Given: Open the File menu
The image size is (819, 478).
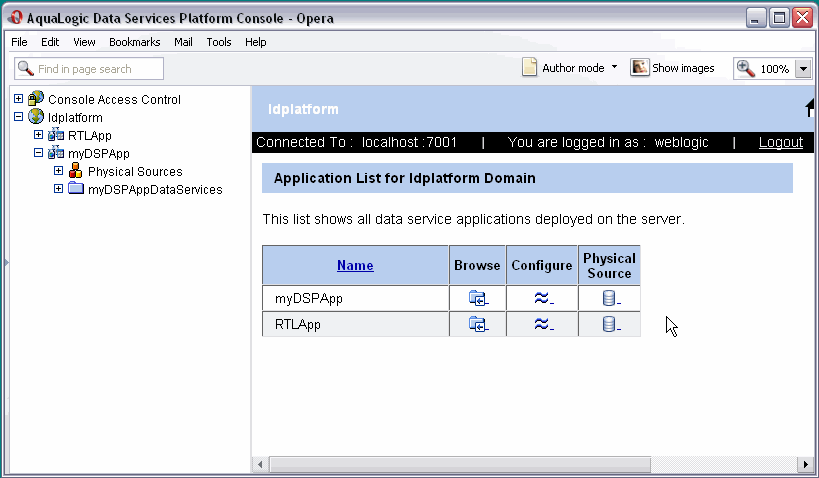Looking at the screenshot, I should 19,42.
